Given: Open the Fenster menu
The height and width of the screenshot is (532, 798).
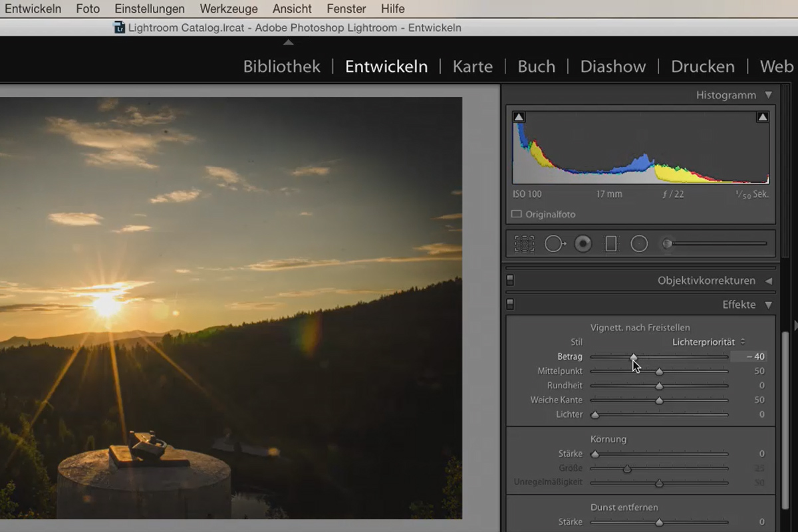Looking at the screenshot, I should (346, 9).
